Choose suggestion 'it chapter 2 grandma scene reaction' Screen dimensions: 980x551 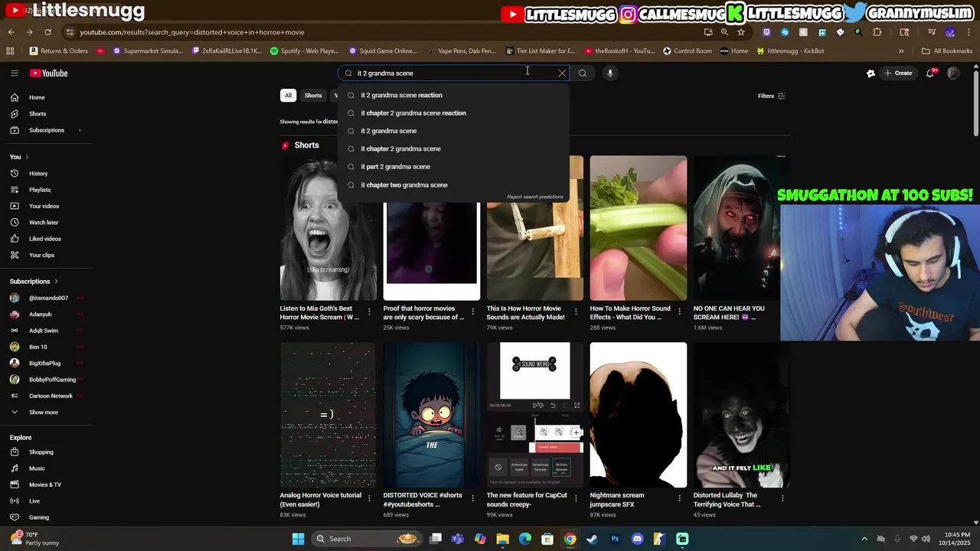455,113
